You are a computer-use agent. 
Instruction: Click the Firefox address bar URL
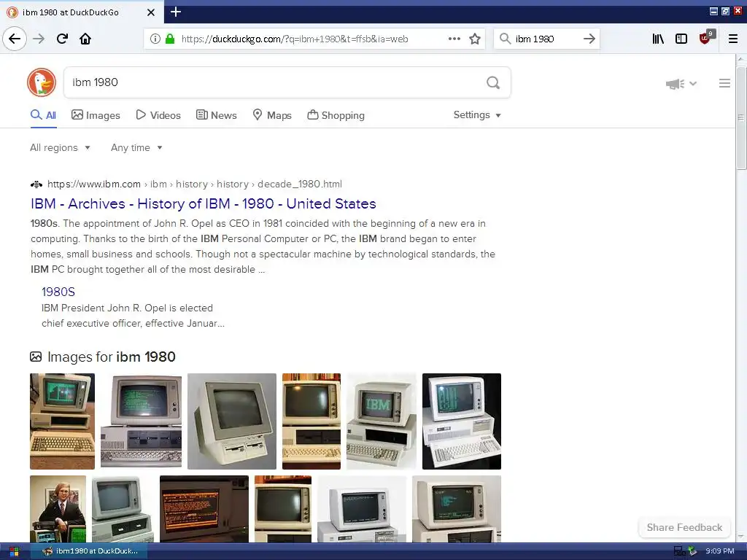(x=295, y=39)
